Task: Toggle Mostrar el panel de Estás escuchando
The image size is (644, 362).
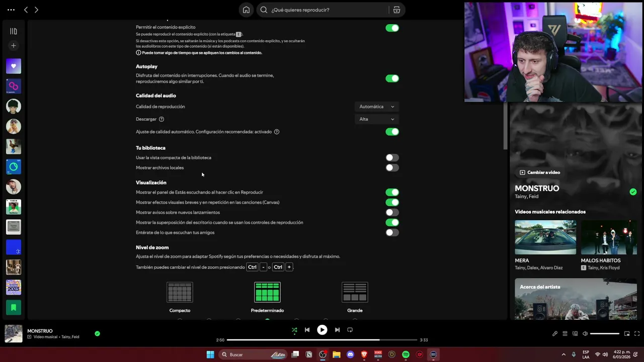Action: [392, 192]
